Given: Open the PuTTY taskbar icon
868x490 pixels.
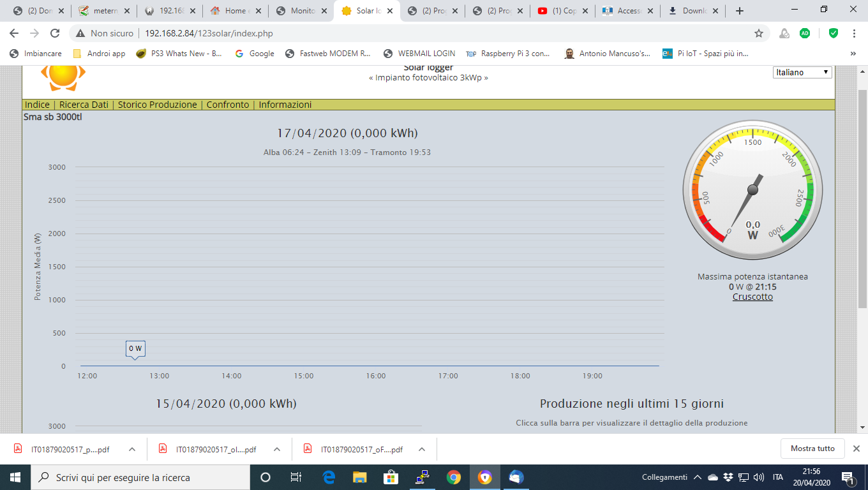Looking at the screenshot, I should point(423,477).
